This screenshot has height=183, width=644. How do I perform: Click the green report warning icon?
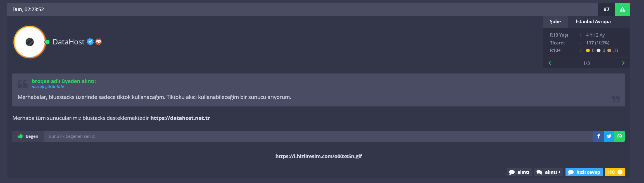coord(622,9)
